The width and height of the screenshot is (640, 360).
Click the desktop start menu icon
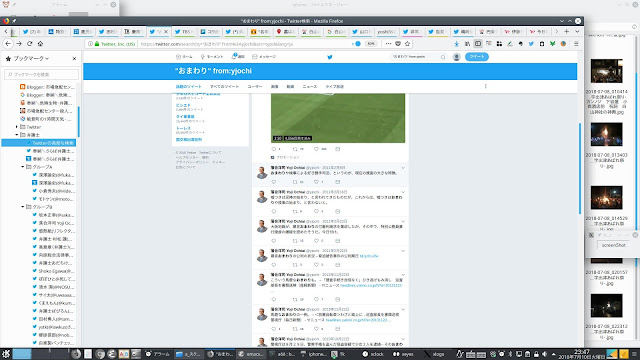tap(5, 354)
